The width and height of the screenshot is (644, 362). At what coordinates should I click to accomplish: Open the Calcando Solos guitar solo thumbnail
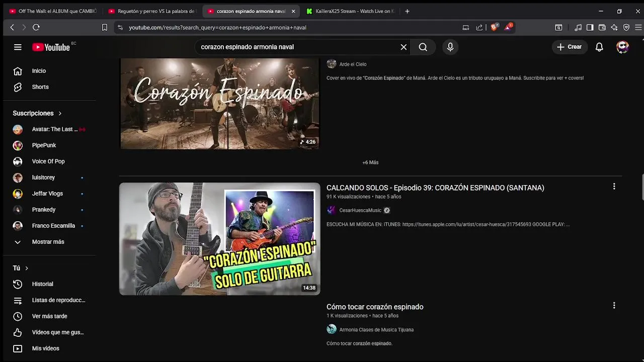[219, 239]
